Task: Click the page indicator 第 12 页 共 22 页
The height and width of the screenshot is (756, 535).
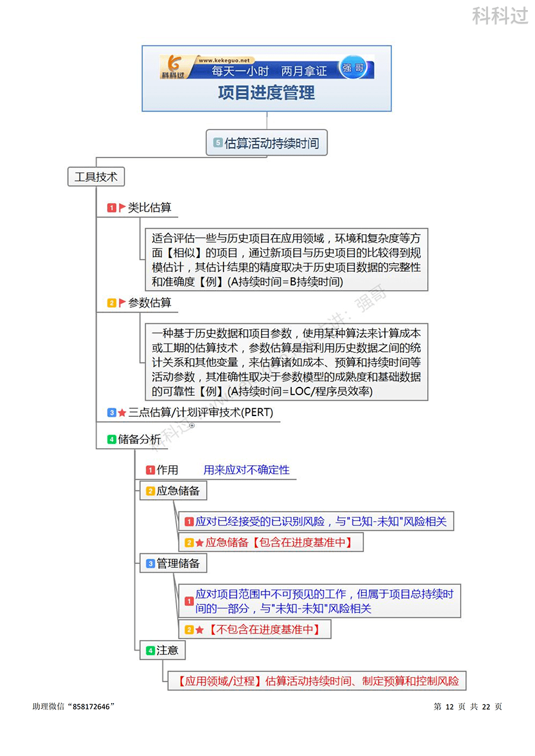Action: pos(468,706)
